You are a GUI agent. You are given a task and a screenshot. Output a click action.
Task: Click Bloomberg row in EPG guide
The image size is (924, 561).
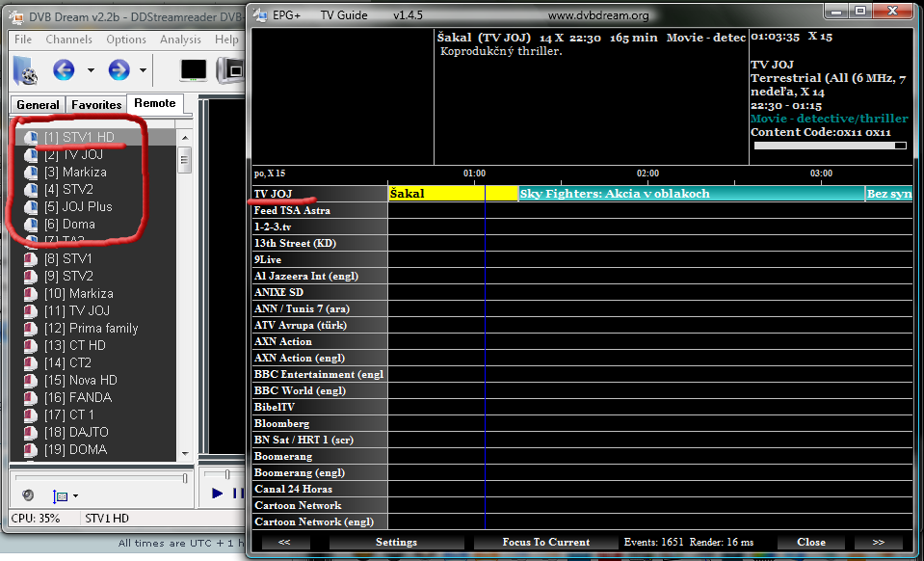coord(319,423)
